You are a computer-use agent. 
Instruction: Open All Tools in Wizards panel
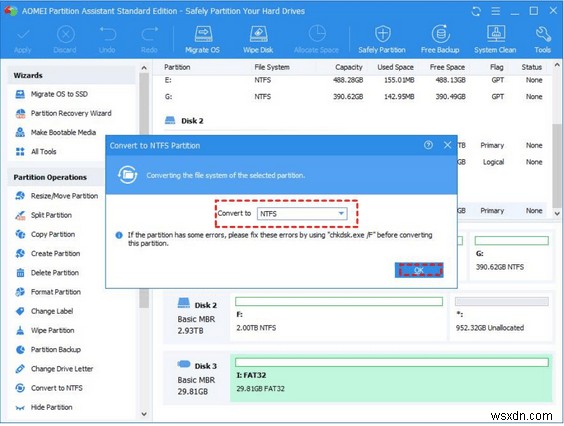click(36, 151)
